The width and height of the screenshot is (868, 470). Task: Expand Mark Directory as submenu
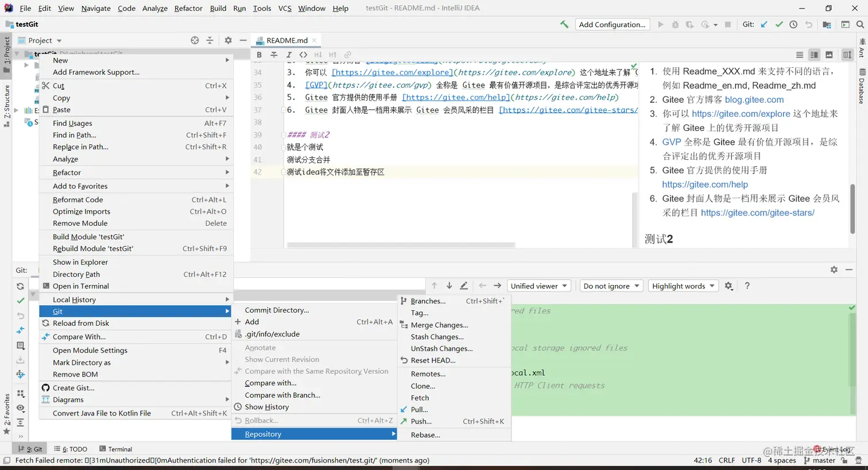click(x=135, y=363)
